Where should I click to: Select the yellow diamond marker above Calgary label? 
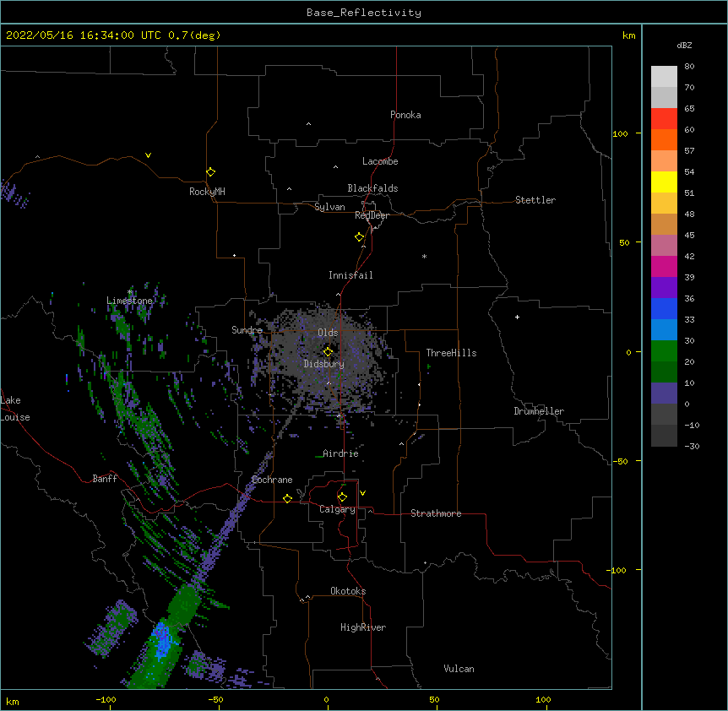[342, 497]
